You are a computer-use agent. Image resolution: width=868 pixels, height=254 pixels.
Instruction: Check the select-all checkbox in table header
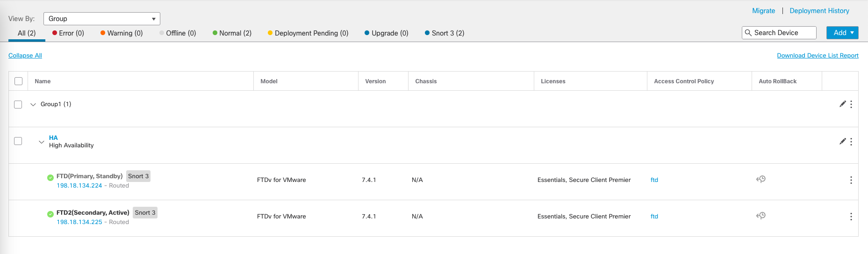coord(19,81)
